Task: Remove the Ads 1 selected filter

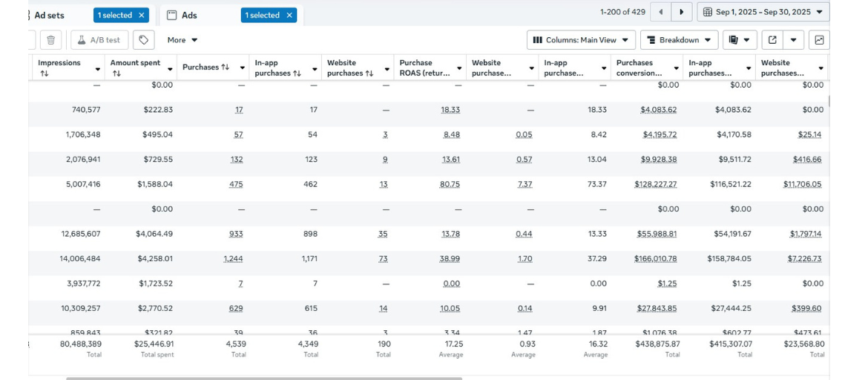Action: coord(289,15)
